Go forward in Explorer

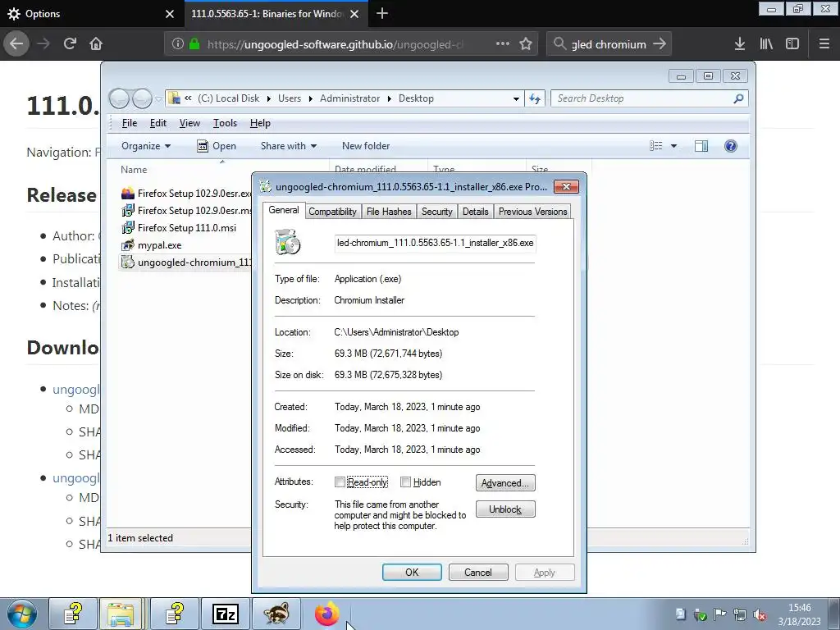(x=142, y=98)
